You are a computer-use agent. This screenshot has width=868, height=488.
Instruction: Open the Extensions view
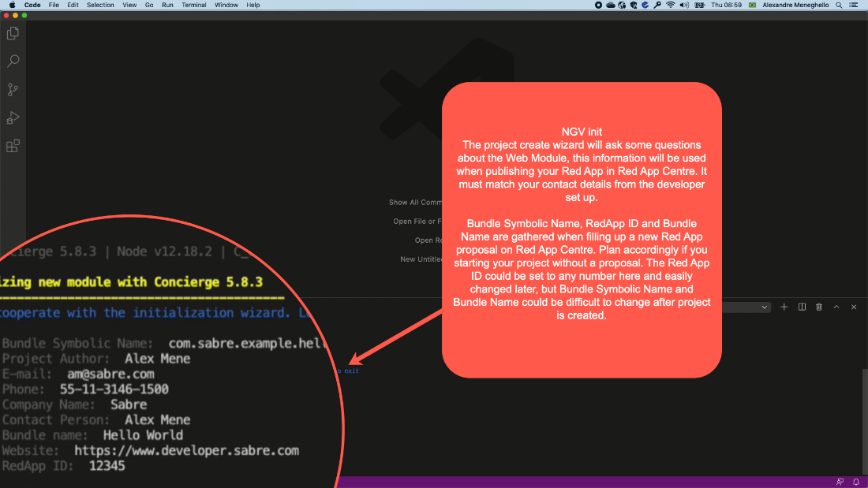click(13, 146)
